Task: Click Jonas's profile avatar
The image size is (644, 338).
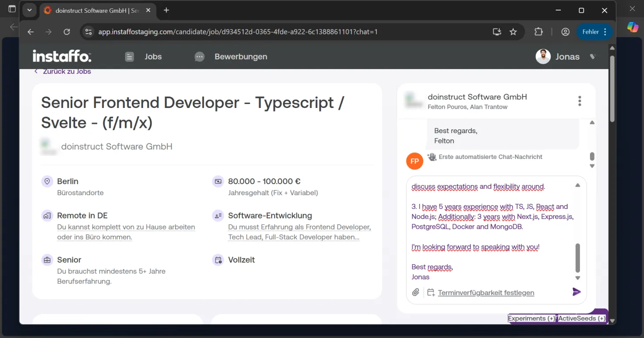Action: (543, 57)
